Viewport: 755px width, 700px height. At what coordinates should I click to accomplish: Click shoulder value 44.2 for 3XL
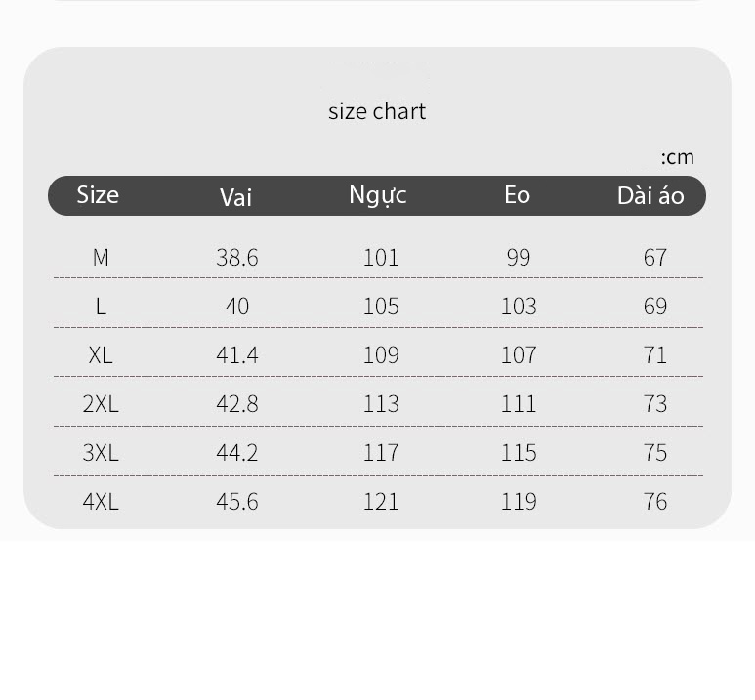click(237, 453)
